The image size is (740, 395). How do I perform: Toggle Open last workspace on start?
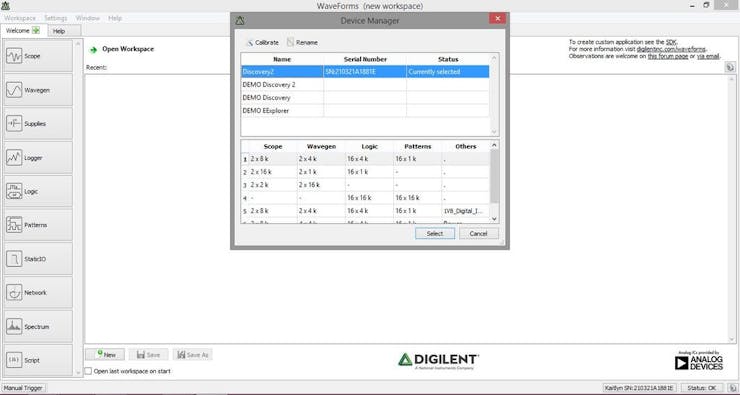point(88,371)
